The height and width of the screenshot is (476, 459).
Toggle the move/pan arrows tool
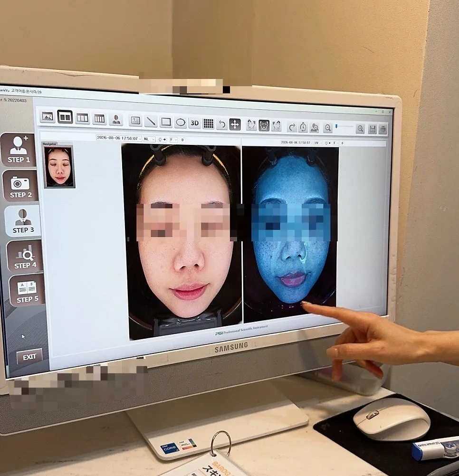coord(235,124)
